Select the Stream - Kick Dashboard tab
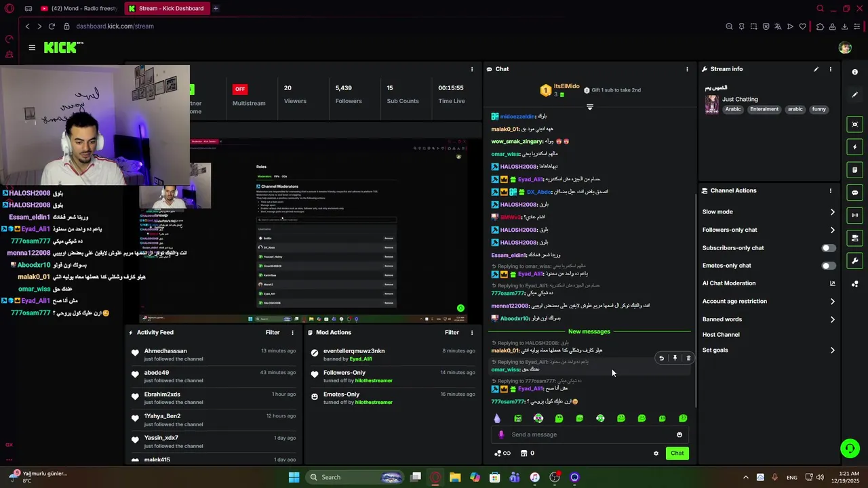This screenshot has width=868, height=488. [x=167, y=9]
